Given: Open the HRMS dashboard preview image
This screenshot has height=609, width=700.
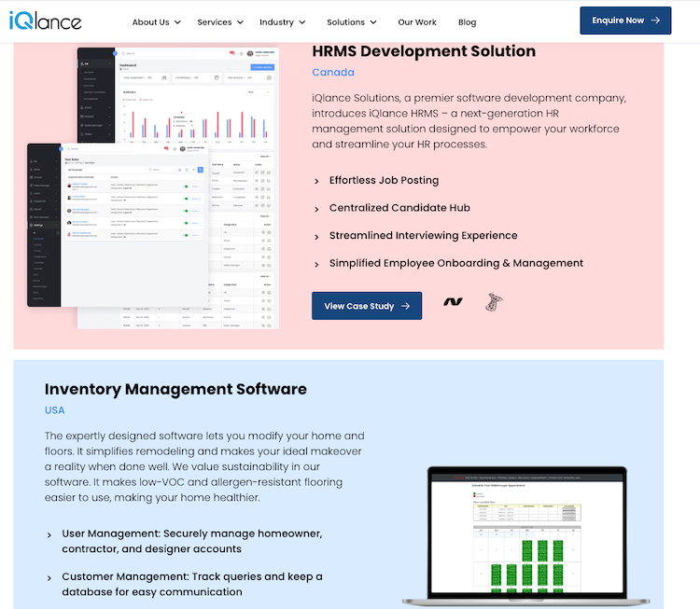Looking at the screenshot, I should tap(154, 187).
